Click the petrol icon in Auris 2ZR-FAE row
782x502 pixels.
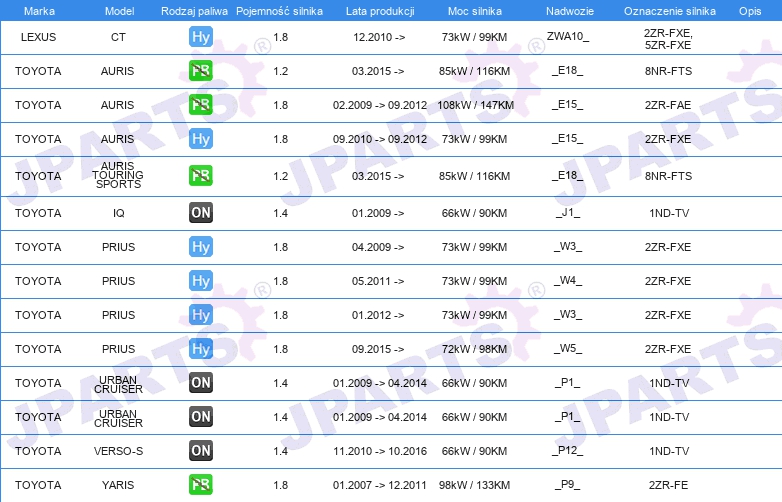tap(201, 105)
